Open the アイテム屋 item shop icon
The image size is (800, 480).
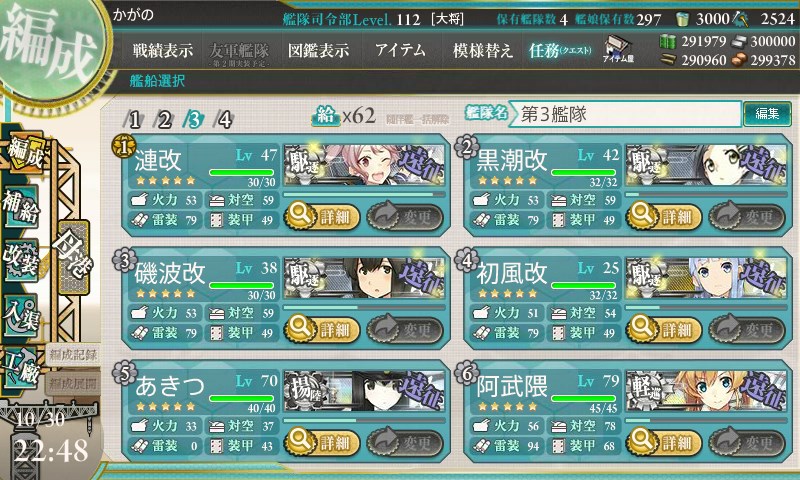tap(618, 49)
